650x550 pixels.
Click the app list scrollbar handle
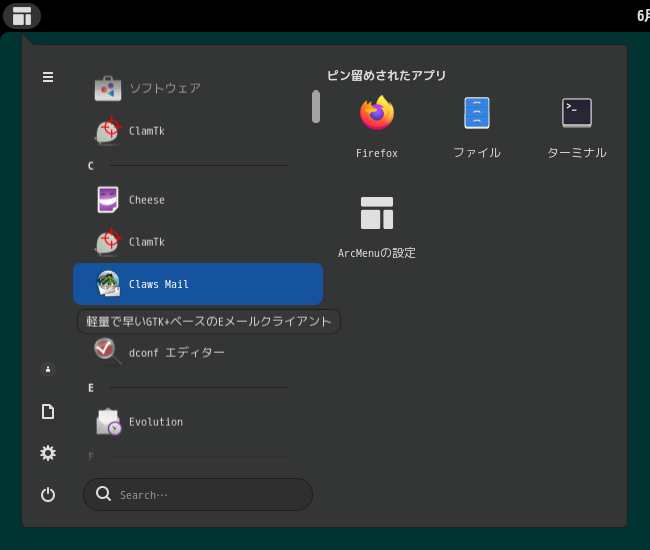click(316, 107)
